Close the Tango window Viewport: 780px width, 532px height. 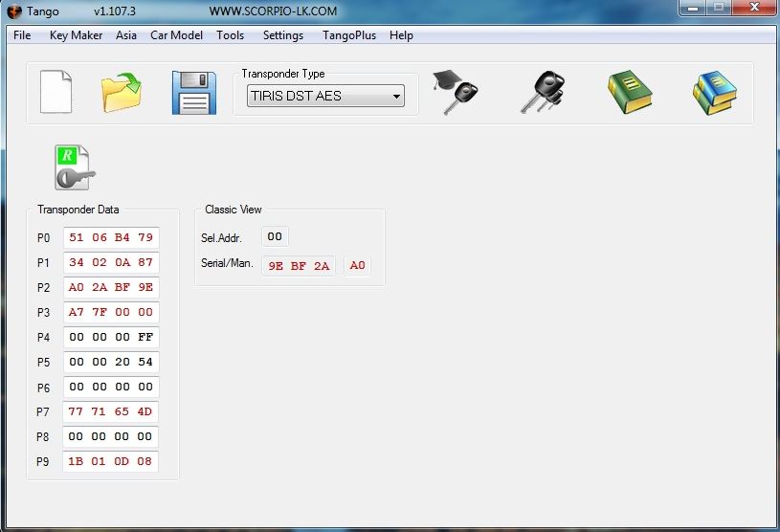[754, 8]
